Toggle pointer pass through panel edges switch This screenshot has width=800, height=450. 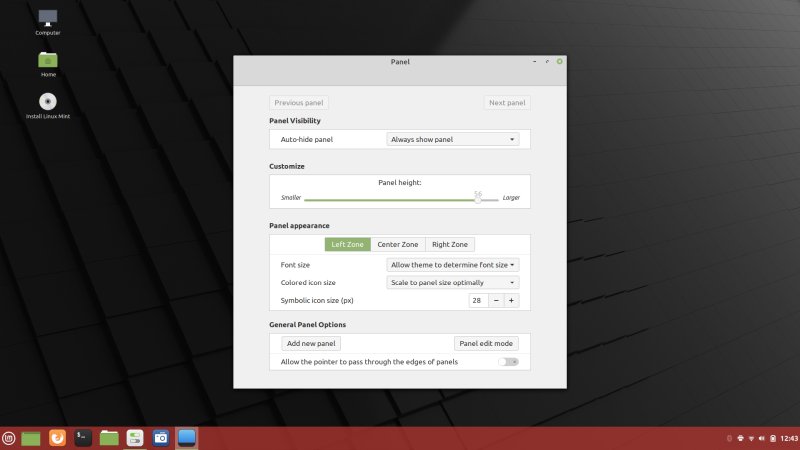coord(508,362)
